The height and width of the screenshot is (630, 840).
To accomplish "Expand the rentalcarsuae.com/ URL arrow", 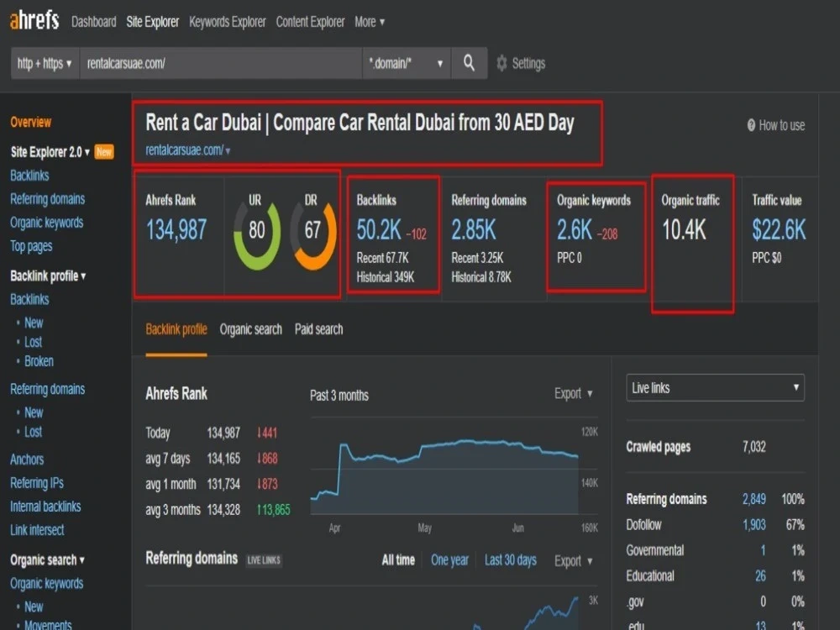I will click(228, 151).
